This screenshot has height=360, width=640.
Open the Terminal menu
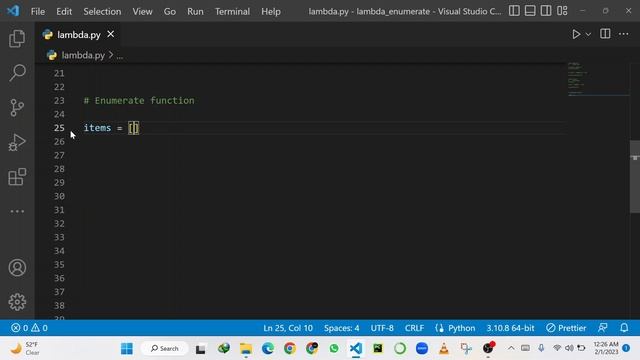(x=232, y=11)
